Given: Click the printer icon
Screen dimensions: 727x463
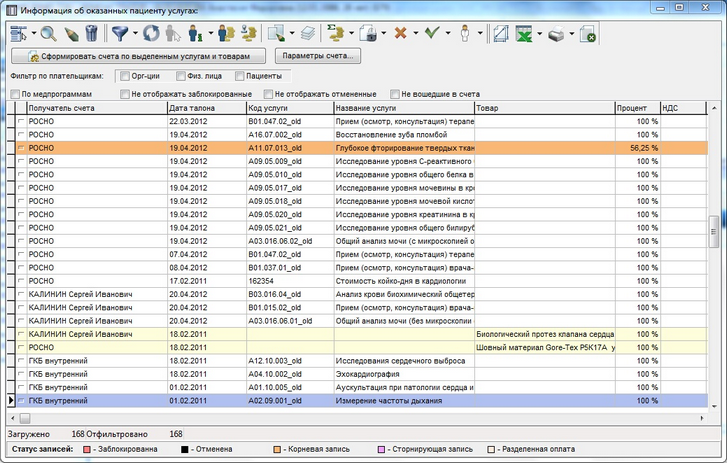Looking at the screenshot, I should coord(556,33).
